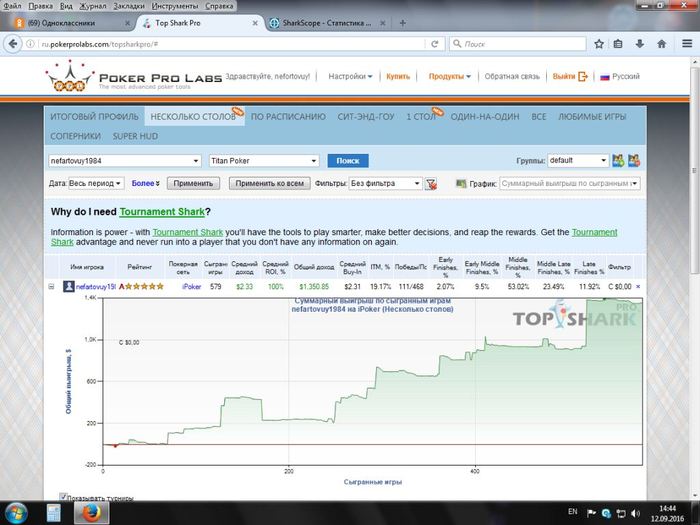Switch to the ПО РАСПИСАНИЮ tab
The image size is (700, 525).
tap(288, 117)
